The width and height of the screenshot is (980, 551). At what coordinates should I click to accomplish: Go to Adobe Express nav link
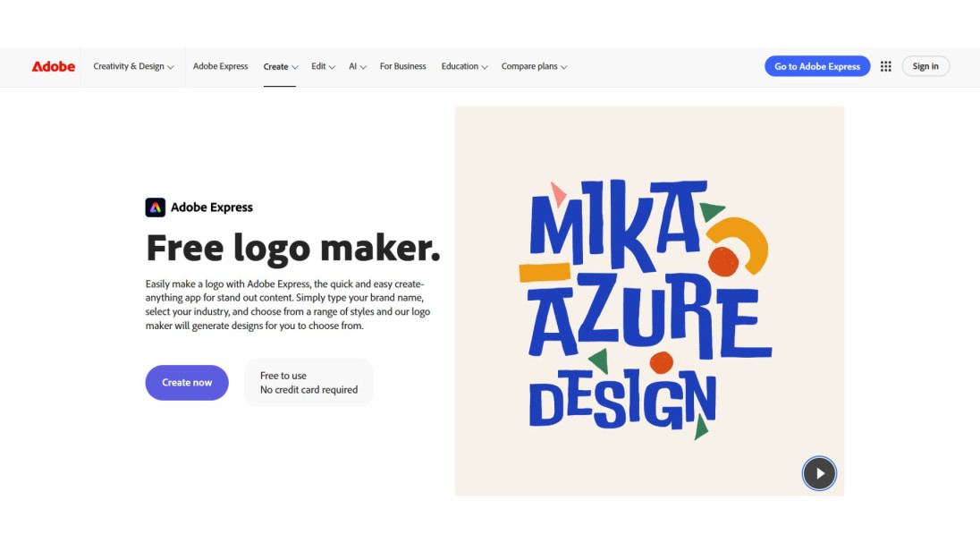pos(220,66)
